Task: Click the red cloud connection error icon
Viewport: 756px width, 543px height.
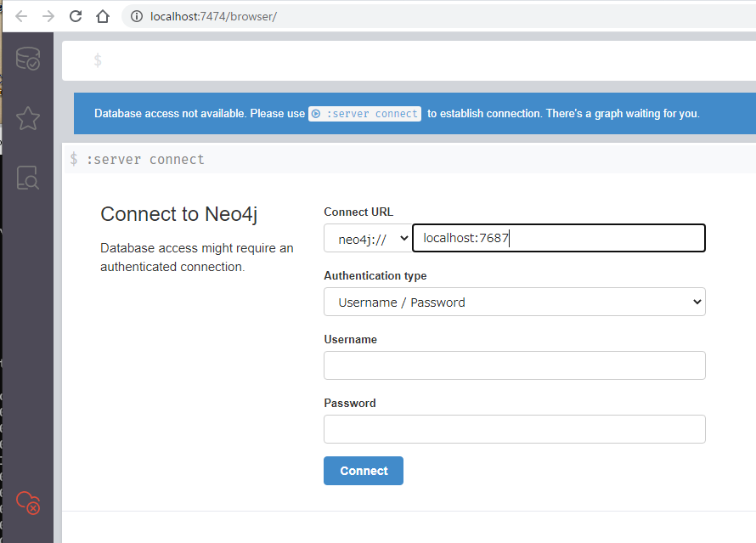Action: tap(28, 502)
